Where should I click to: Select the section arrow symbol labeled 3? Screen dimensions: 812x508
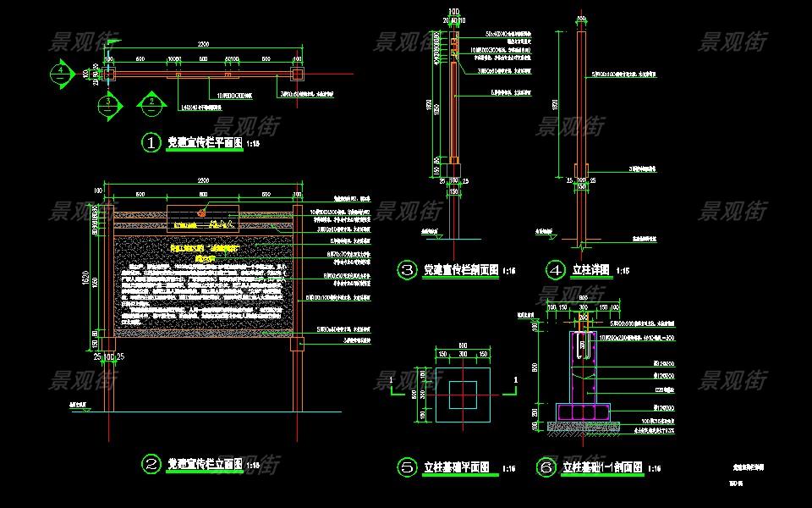coord(109,104)
